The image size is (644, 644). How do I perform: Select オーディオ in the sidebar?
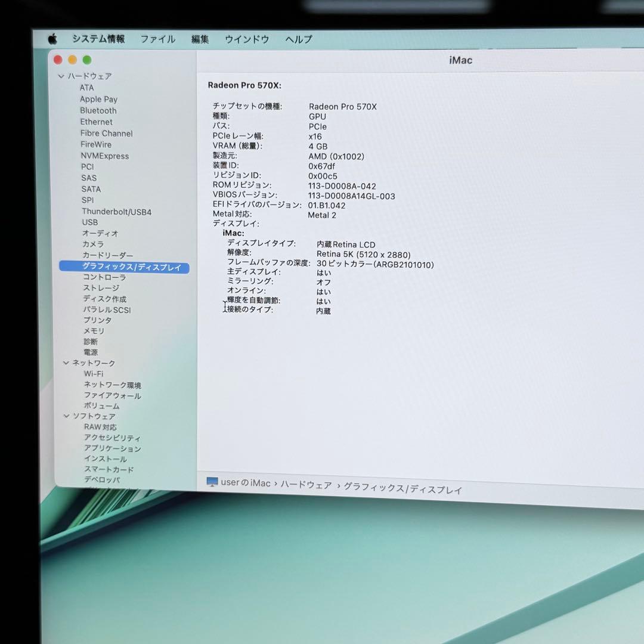[x=100, y=233]
